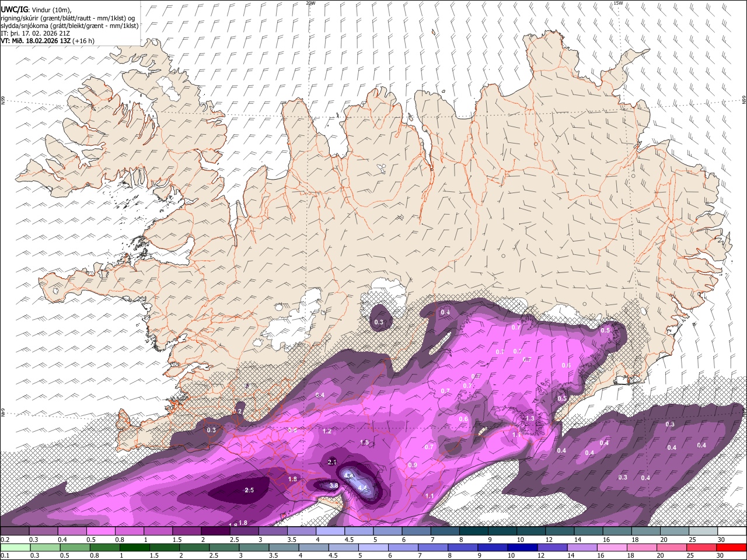Click the 2.5 precipitation value on the map
747x560 pixels.
coord(249,490)
